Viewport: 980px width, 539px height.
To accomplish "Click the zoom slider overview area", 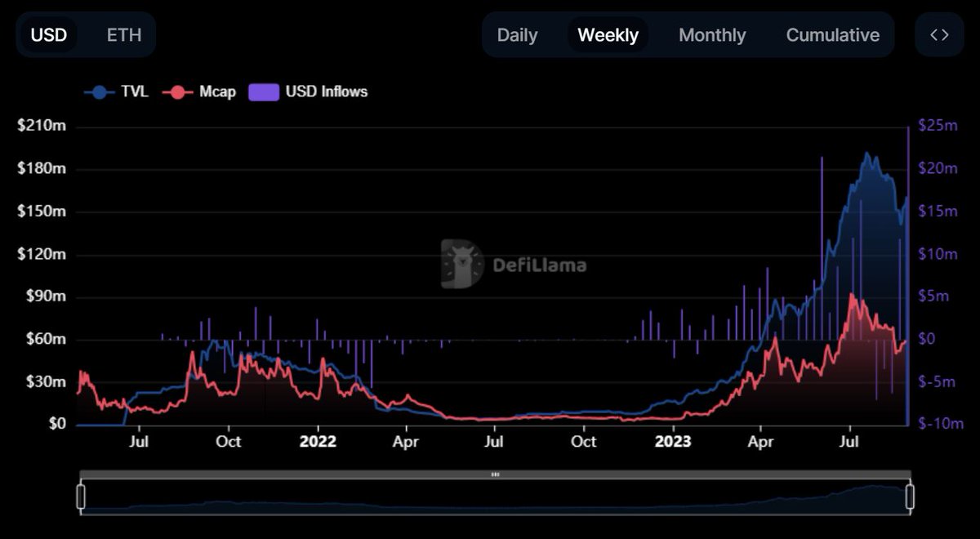I will point(495,497).
